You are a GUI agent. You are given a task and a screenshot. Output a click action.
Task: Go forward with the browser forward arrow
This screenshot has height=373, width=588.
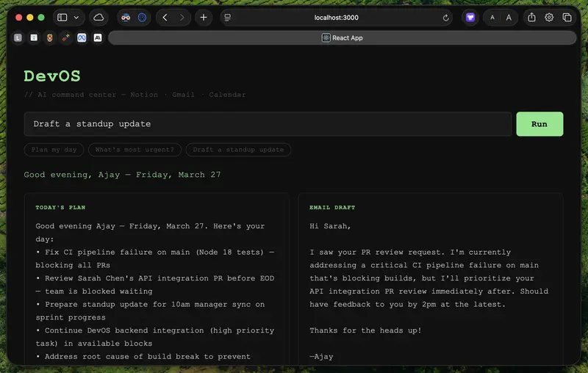tap(182, 18)
